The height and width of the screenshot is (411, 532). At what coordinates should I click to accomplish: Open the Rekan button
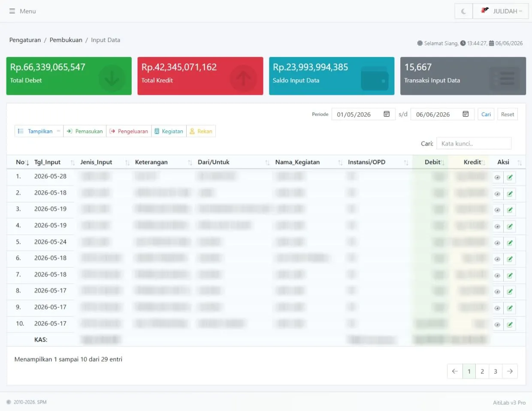coord(201,131)
